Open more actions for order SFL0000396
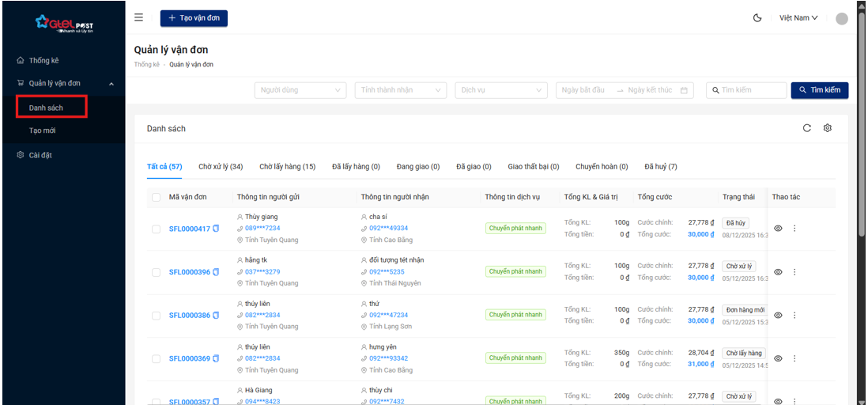 pos(794,272)
